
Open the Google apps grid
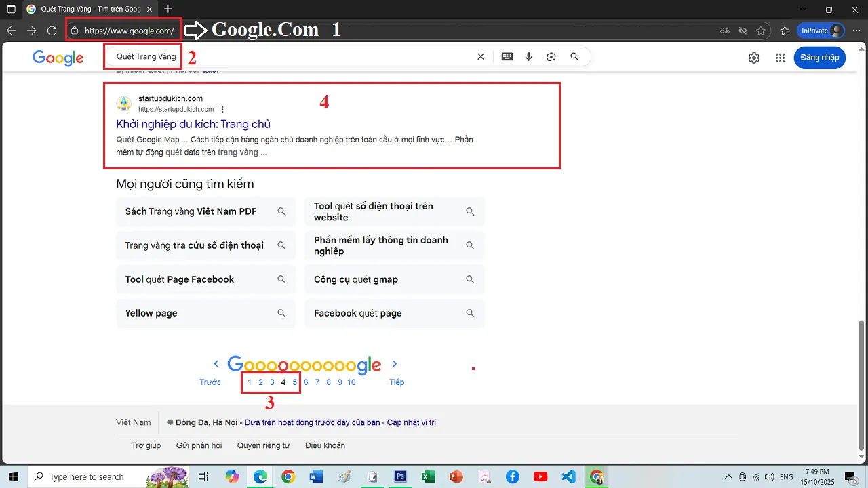(x=781, y=58)
